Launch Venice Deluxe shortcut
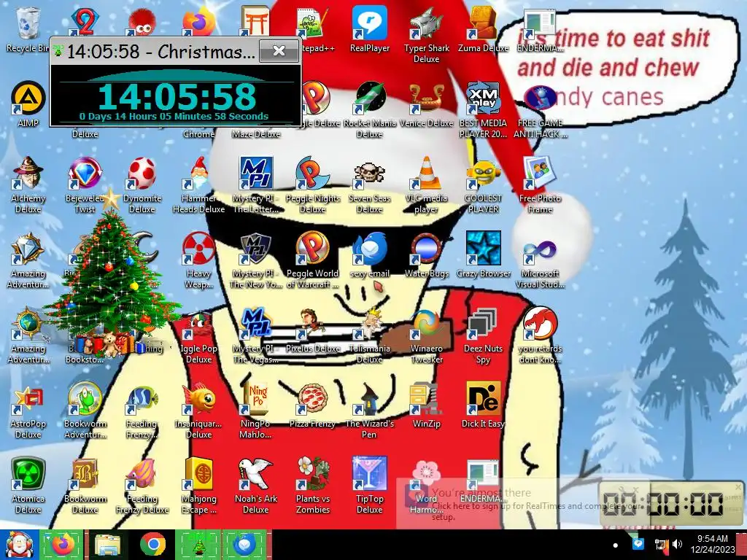 (426, 104)
